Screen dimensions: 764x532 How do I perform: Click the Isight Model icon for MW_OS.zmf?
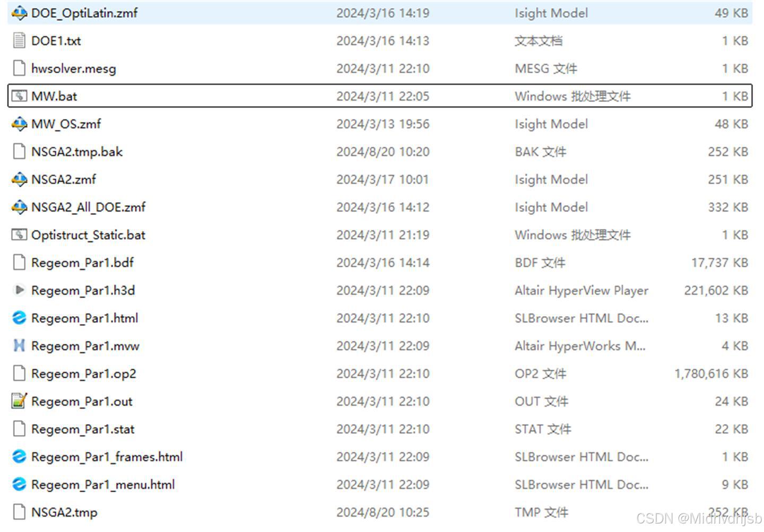pyautogui.click(x=20, y=124)
